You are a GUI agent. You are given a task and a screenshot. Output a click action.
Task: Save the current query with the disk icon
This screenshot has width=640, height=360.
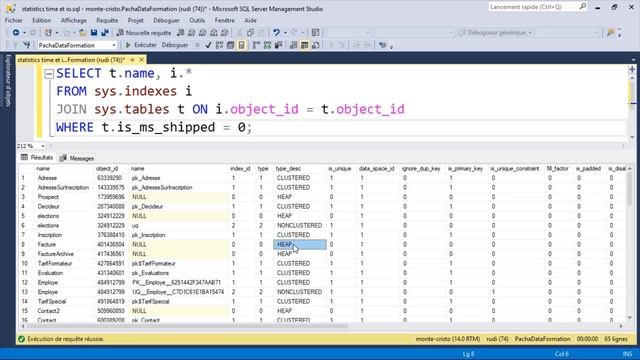pos(94,33)
